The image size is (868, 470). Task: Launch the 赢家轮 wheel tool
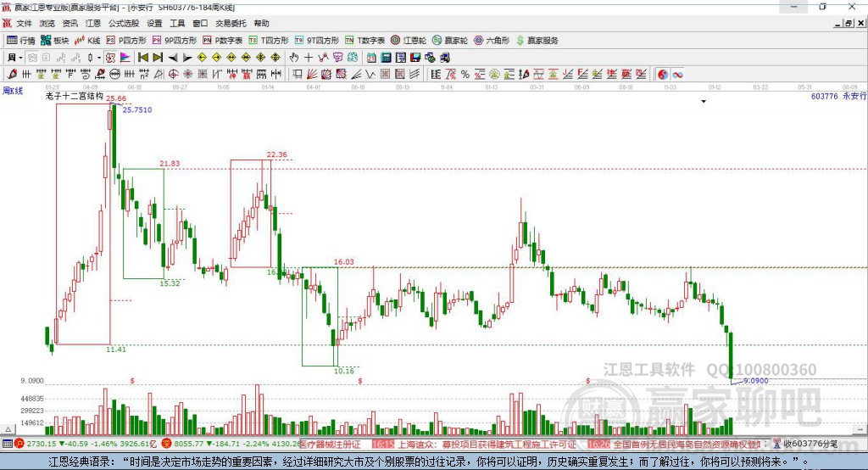tap(450, 41)
